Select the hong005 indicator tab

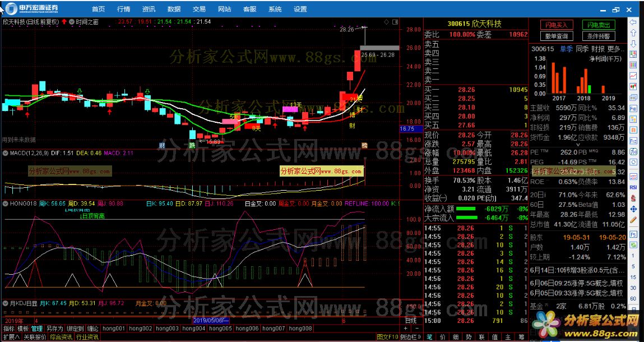(220, 329)
